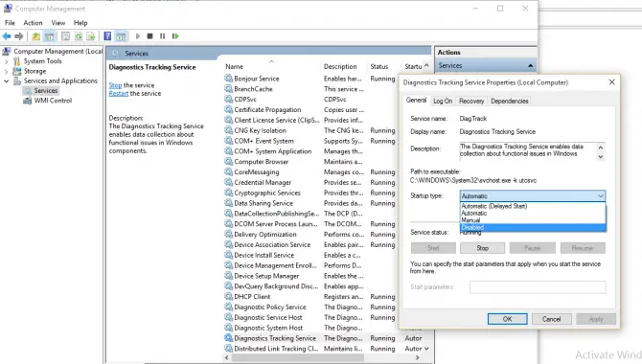The width and height of the screenshot is (642, 364).
Task: Open the Action menu
Action: [33, 23]
